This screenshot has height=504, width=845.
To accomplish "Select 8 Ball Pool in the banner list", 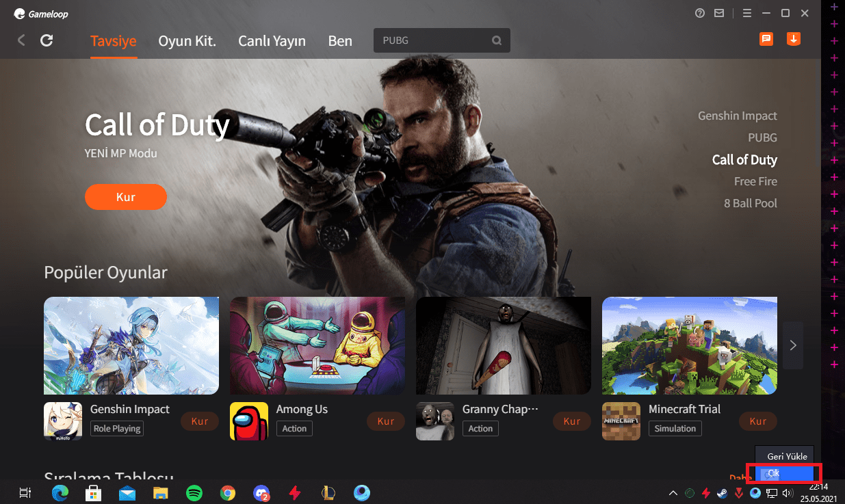I will [x=751, y=203].
